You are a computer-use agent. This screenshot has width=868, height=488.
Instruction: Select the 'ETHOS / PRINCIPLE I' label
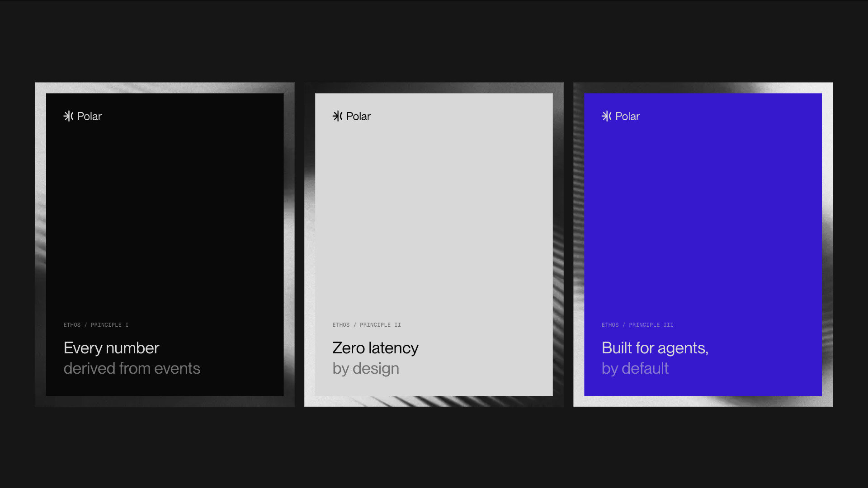pyautogui.click(x=96, y=325)
